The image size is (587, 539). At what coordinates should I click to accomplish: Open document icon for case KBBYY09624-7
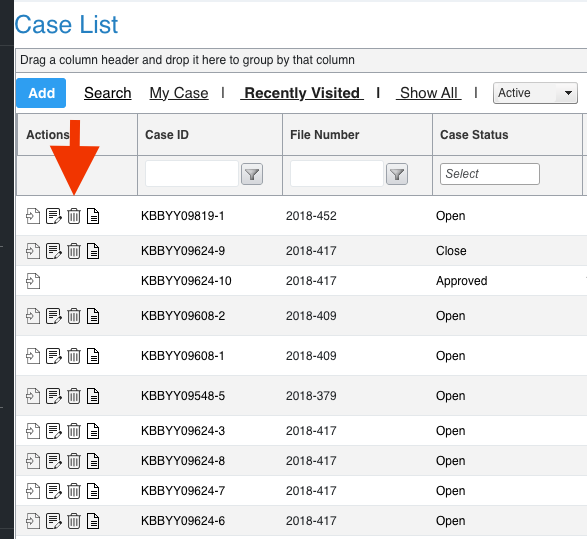coord(93,491)
